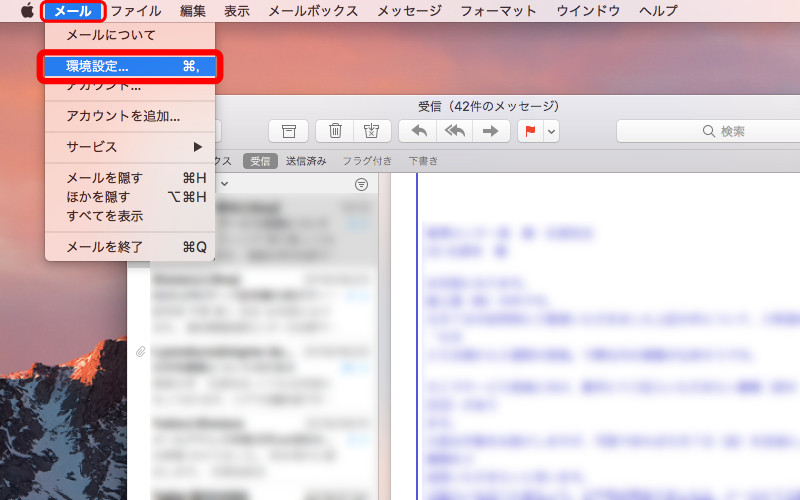Open the sort order chevron in the list header
Viewport: 800px width, 500px height.
(x=224, y=184)
